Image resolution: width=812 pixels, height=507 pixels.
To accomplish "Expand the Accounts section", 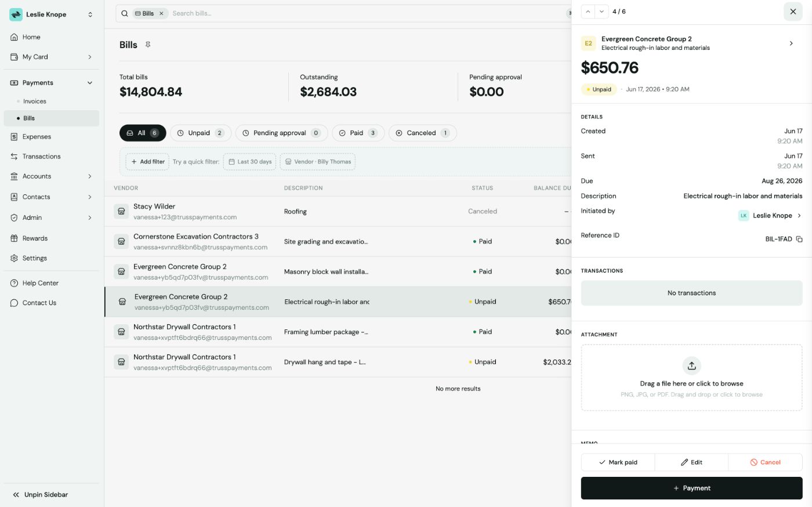I will (90, 176).
